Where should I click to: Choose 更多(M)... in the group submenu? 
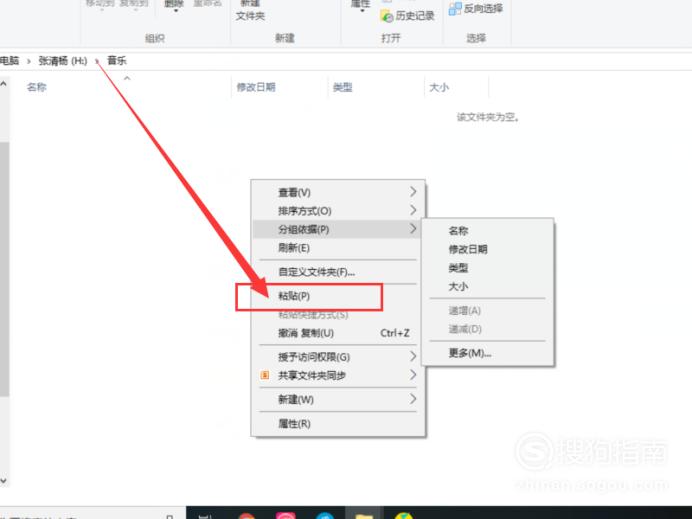pos(488,353)
